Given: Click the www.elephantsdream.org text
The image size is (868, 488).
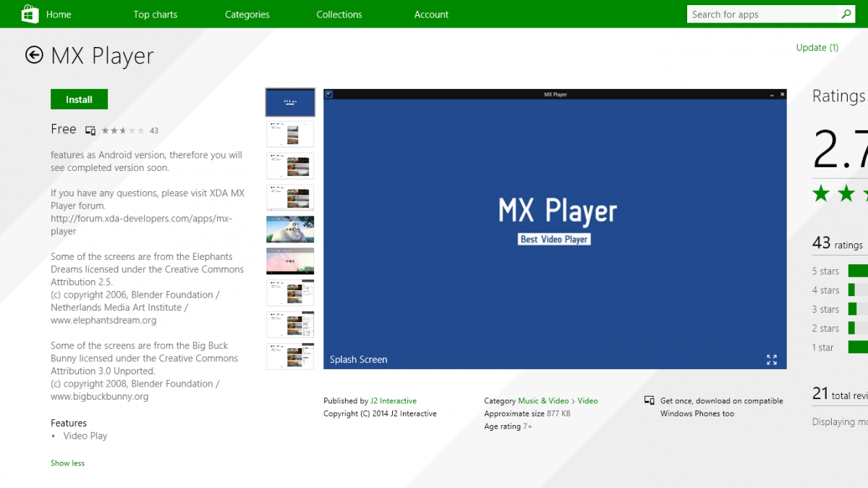Looking at the screenshot, I should pos(103,320).
